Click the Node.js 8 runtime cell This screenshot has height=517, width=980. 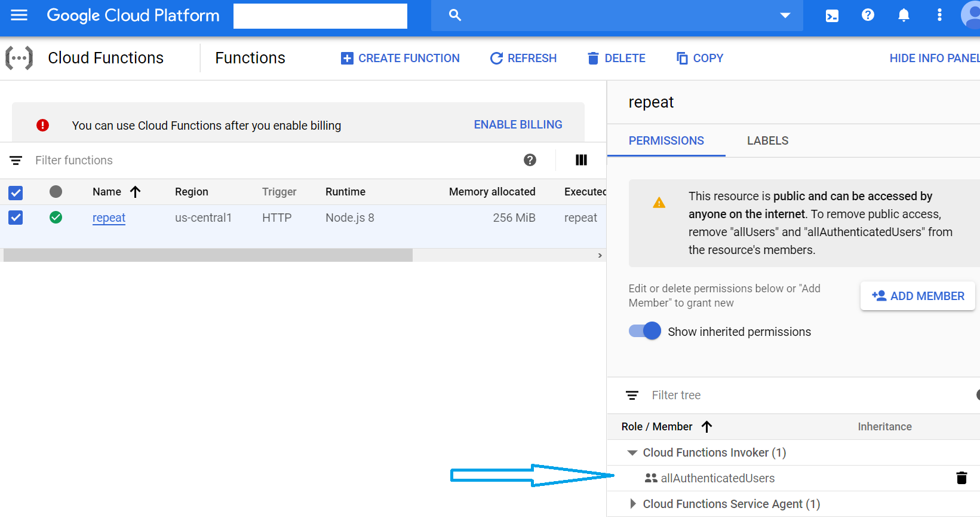350,218
